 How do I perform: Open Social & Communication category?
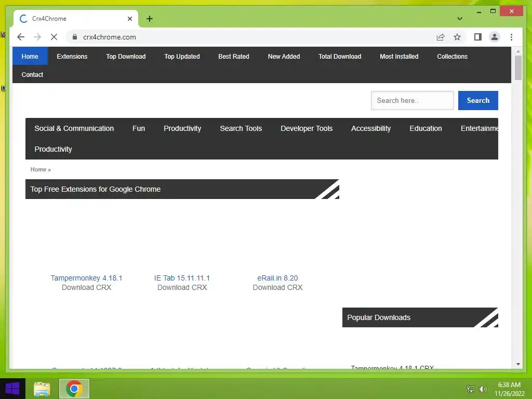click(74, 128)
